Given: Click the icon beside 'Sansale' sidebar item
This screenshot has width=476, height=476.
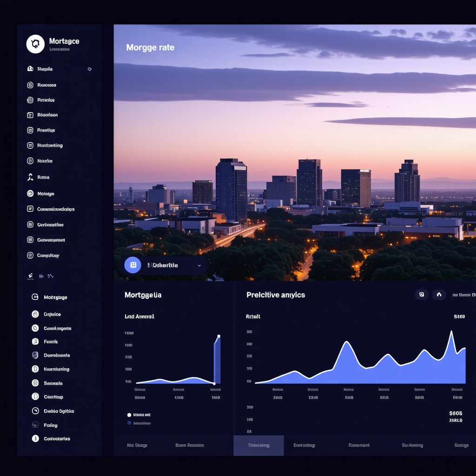Looking at the screenshot, I should pyautogui.click(x=35, y=383).
